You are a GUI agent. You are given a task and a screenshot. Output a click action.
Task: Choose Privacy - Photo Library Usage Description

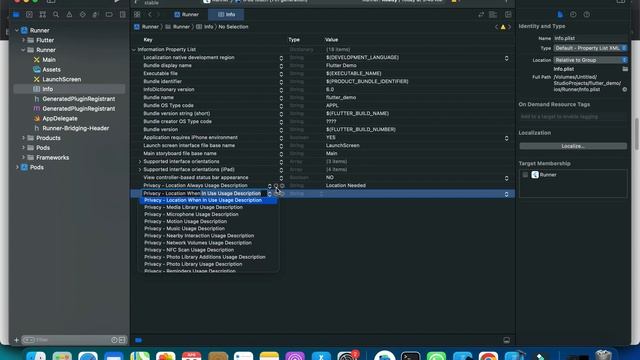[x=193, y=264]
